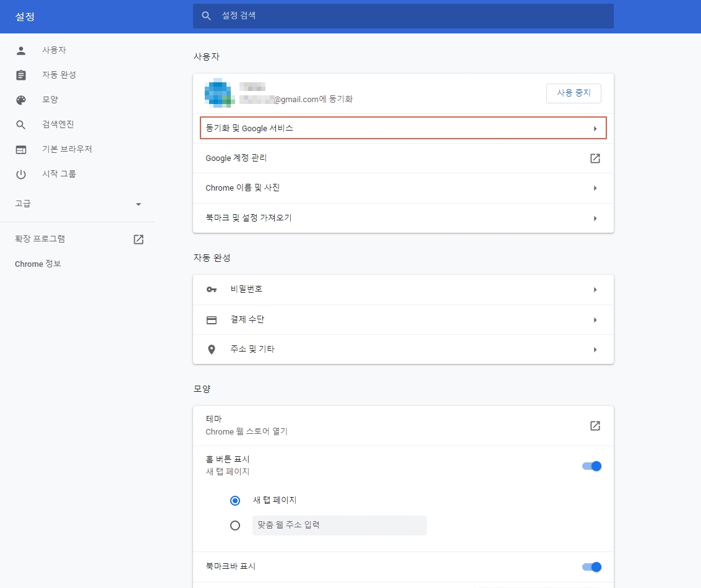Click the 비밀번호 label
Image resolution: width=701 pixels, height=588 pixels.
click(x=246, y=289)
